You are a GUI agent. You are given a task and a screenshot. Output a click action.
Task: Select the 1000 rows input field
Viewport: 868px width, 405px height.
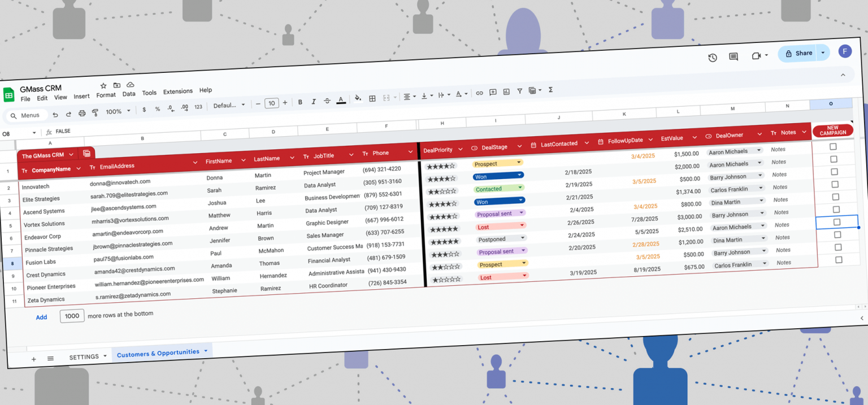pos(72,316)
